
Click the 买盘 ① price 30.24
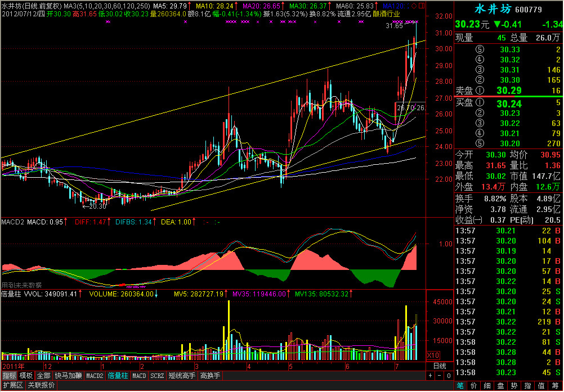point(509,104)
